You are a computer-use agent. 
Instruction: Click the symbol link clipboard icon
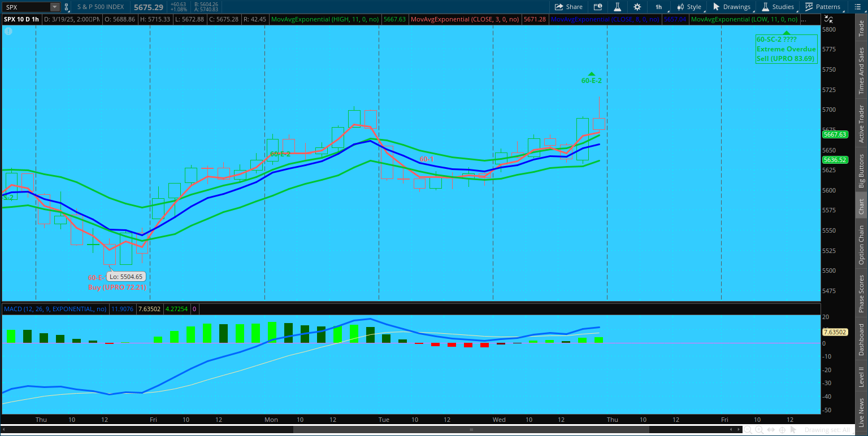point(67,7)
